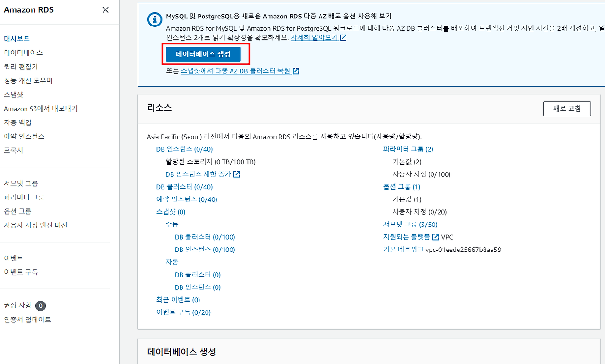Open 스냅샷에서 다중 AZ DB 클러스터 복원 link
605x364 pixels.
click(x=240, y=71)
